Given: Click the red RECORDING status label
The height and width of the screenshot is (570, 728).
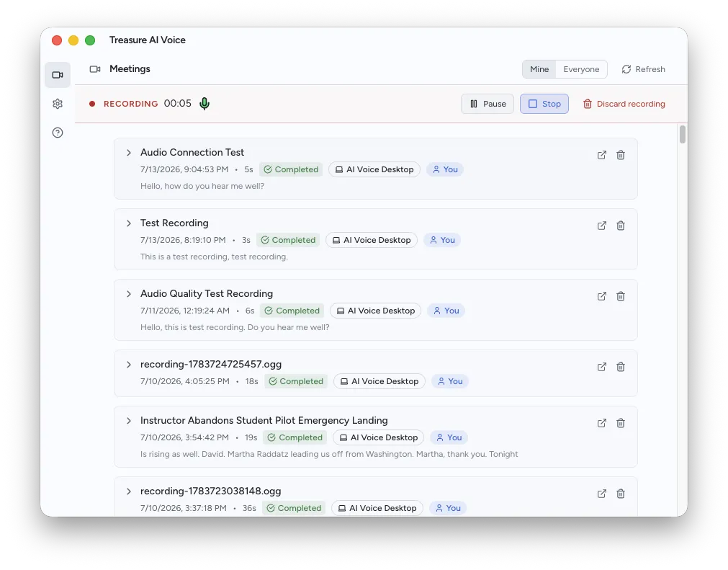Looking at the screenshot, I should tap(130, 104).
